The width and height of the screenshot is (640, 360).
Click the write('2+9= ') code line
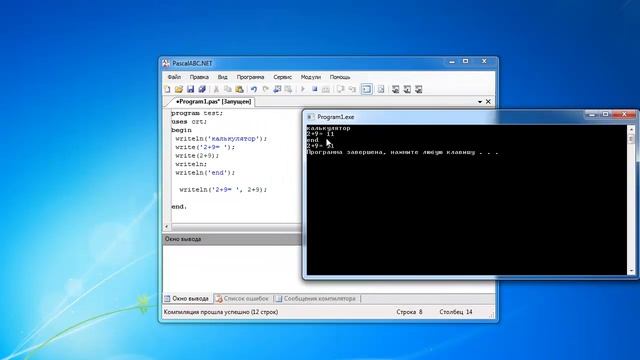[205, 147]
